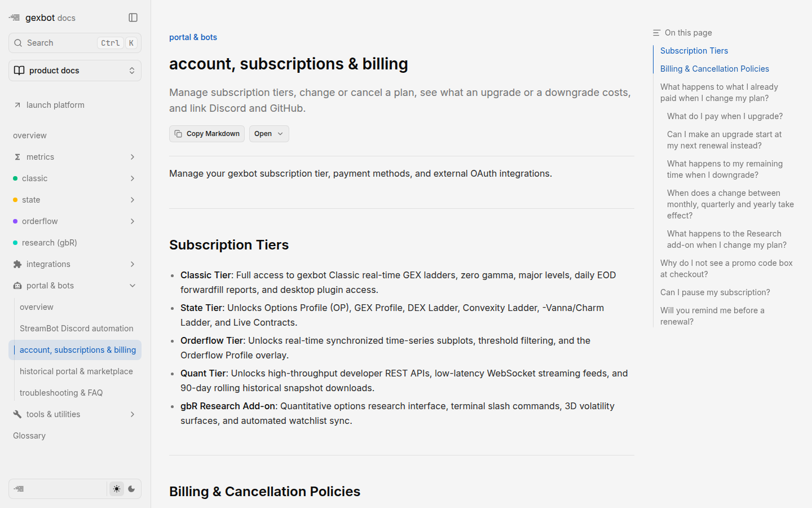Expand the classic section chevron
This screenshot has height=508, width=812.
(133, 178)
